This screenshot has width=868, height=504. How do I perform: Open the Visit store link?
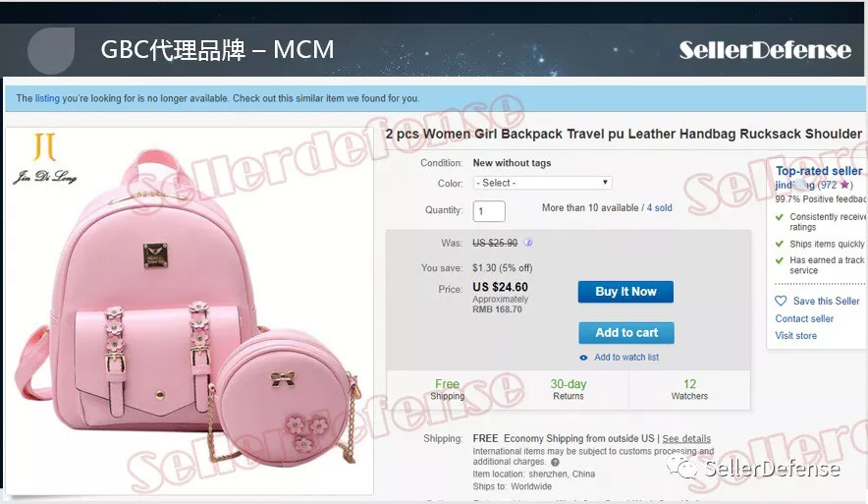tap(795, 335)
